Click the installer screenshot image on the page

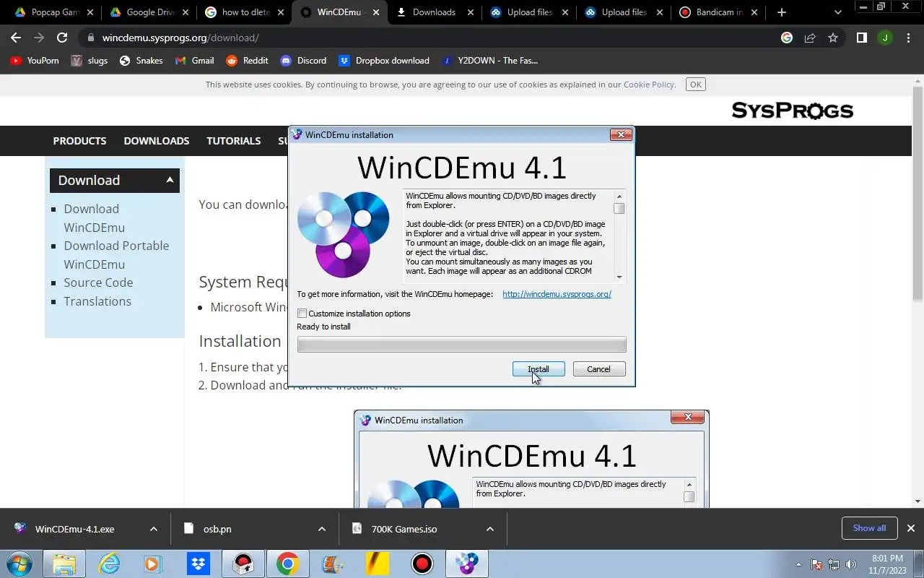531,459
